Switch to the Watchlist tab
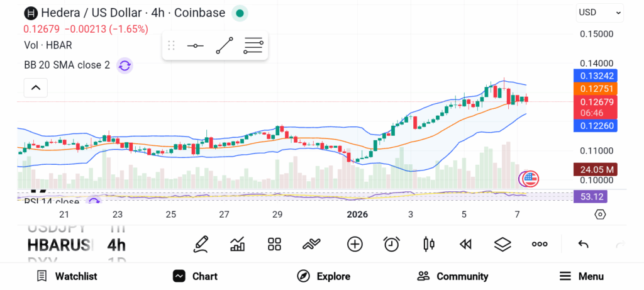The height and width of the screenshot is (290, 644). pos(67,276)
